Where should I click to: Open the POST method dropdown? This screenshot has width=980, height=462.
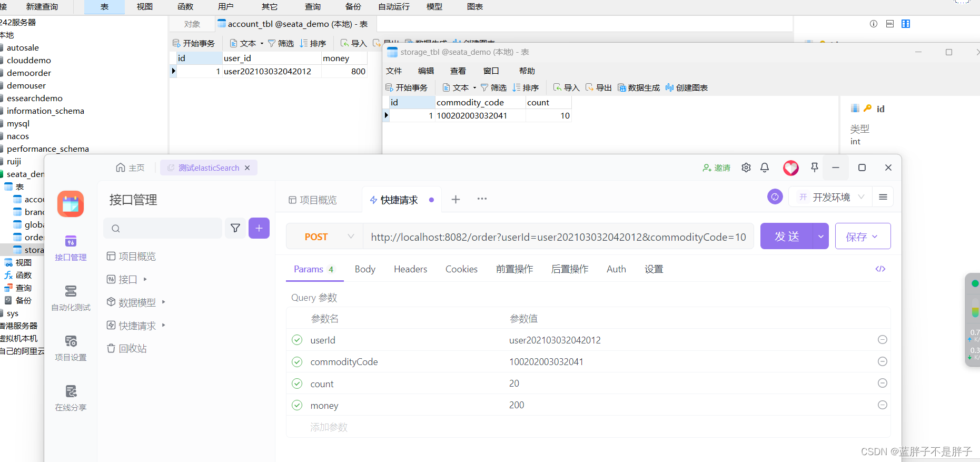point(325,237)
